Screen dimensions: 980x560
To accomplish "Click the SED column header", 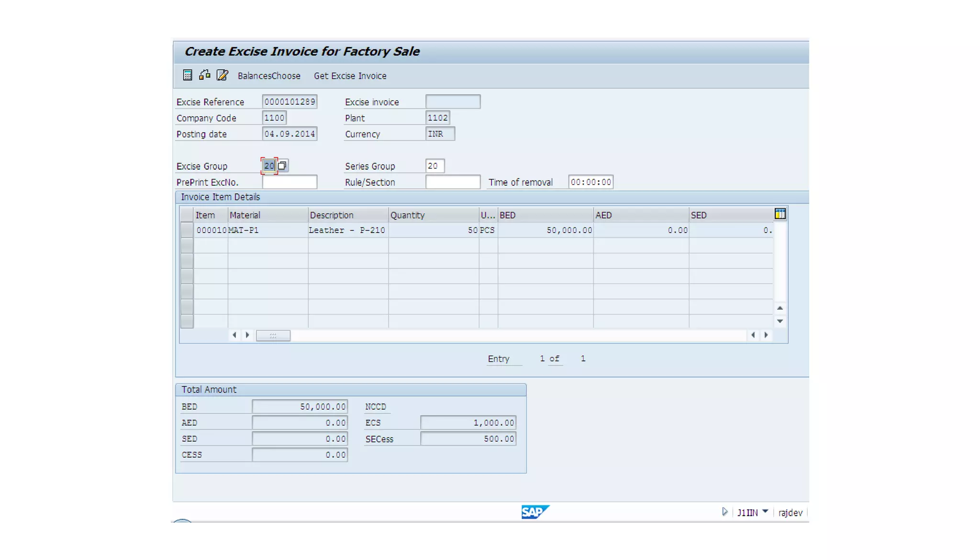I will (x=731, y=215).
